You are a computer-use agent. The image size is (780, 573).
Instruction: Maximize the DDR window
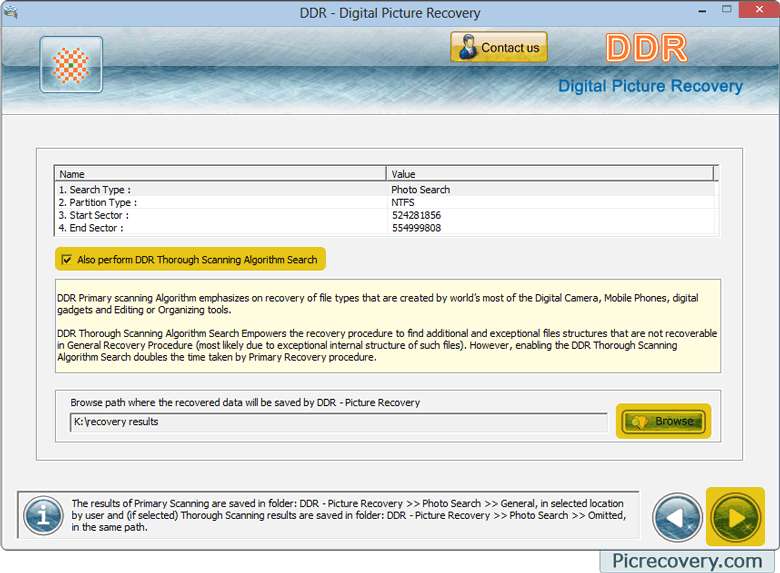pos(727,9)
